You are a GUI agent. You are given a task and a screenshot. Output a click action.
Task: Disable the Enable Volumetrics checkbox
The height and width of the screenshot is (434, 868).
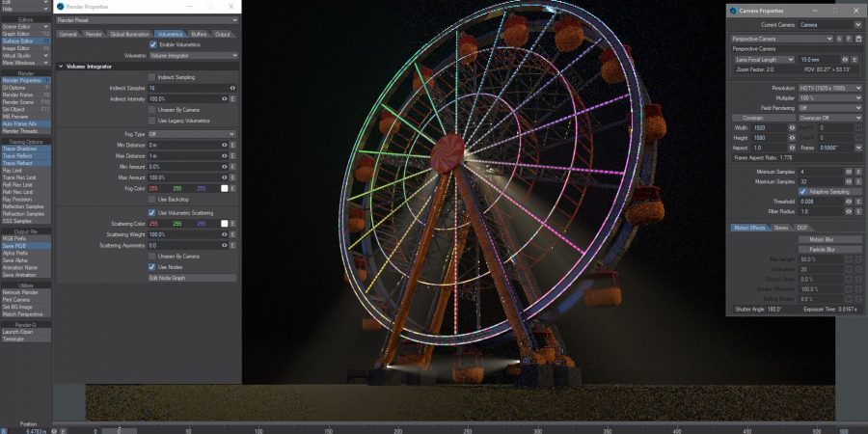[152, 44]
